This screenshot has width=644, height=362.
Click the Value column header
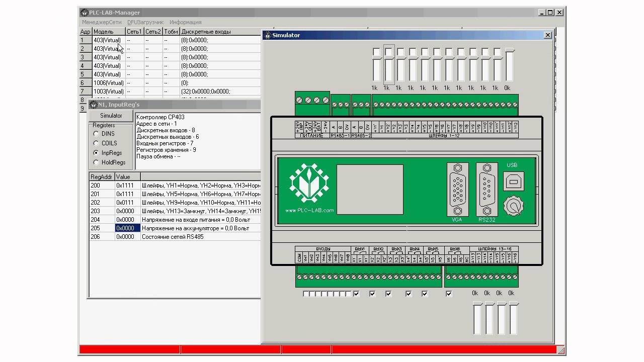(x=128, y=177)
